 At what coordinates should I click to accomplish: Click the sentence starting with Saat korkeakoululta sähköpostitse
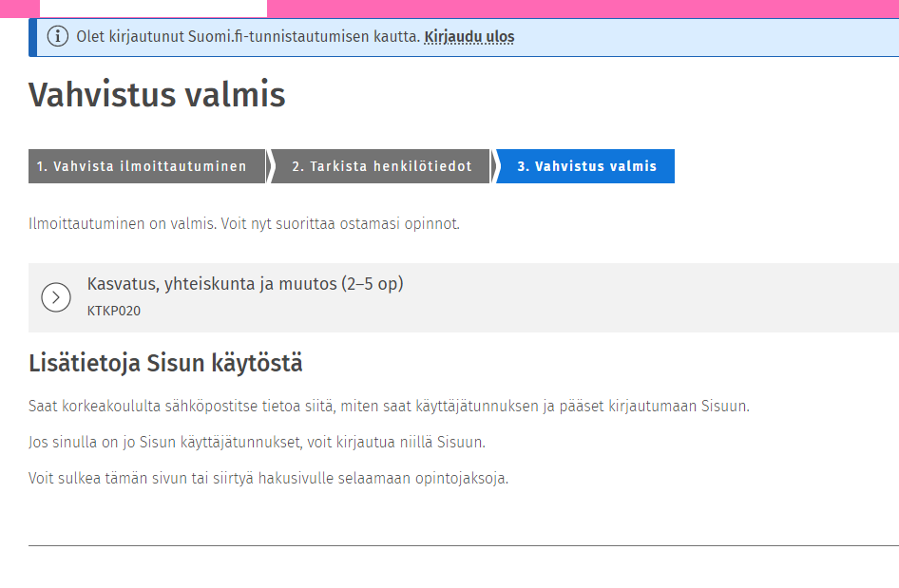point(390,407)
